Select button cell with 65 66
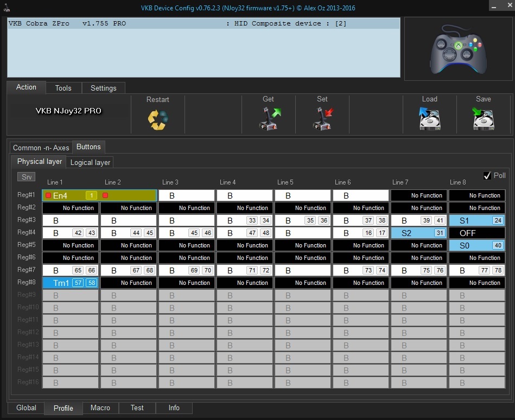 point(71,270)
